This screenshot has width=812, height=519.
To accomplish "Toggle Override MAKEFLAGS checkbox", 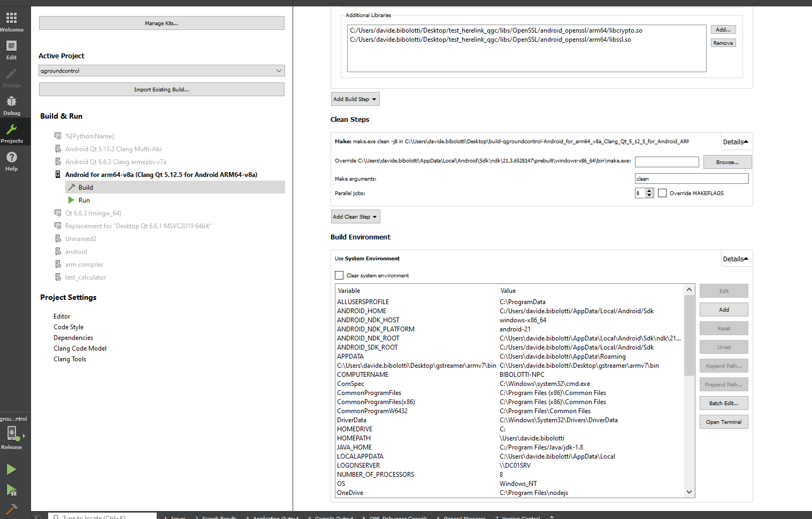I will (x=662, y=193).
